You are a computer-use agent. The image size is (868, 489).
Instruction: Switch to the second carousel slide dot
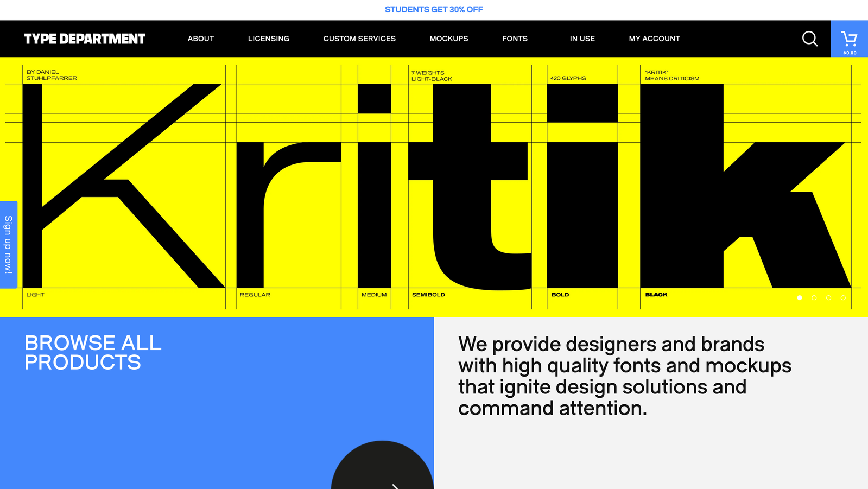(x=814, y=297)
